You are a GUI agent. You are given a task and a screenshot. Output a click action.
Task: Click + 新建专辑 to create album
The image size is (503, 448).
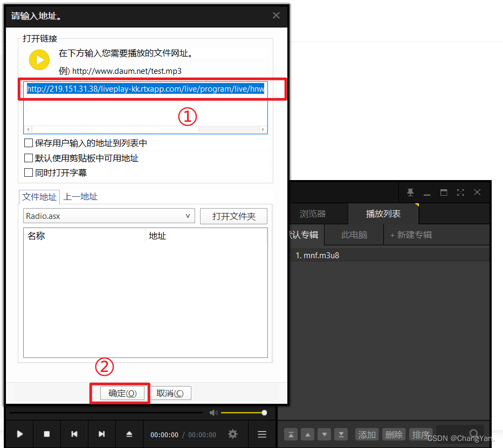coord(411,235)
